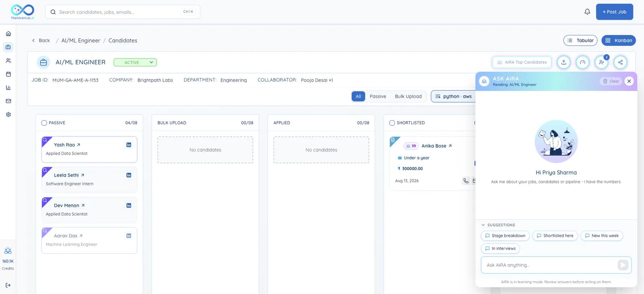Close the Ask AiRA panel
Viewport: 644px width, 294px height.
pyautogui.click(x=629, y=81)
